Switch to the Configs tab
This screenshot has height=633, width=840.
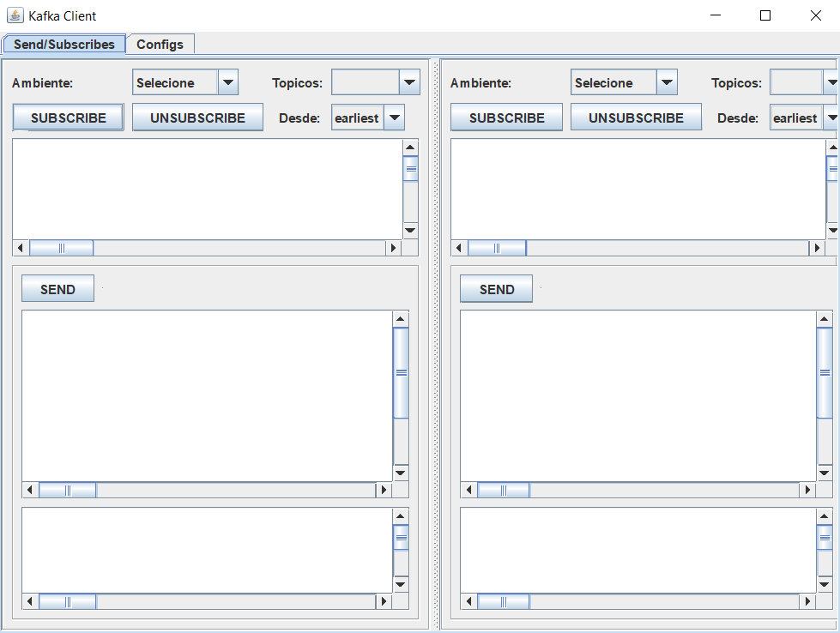click(160, 45)
